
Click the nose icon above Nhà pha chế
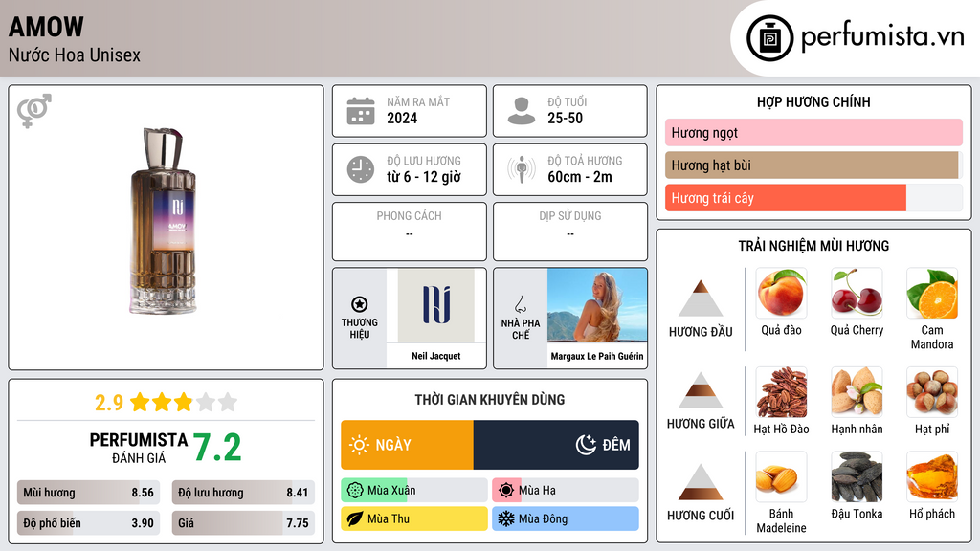(520, 304)
